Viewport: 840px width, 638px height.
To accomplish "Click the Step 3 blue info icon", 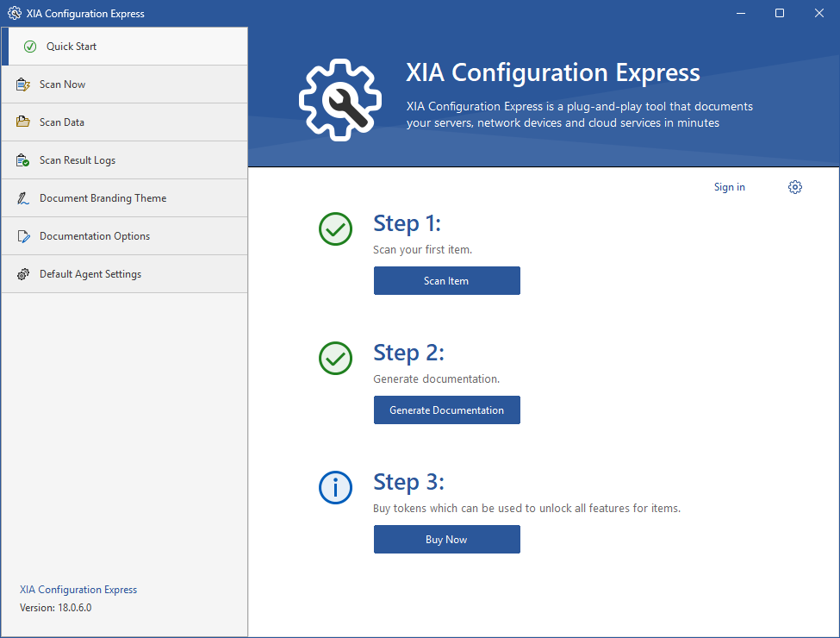I will (x=335, y=488).
